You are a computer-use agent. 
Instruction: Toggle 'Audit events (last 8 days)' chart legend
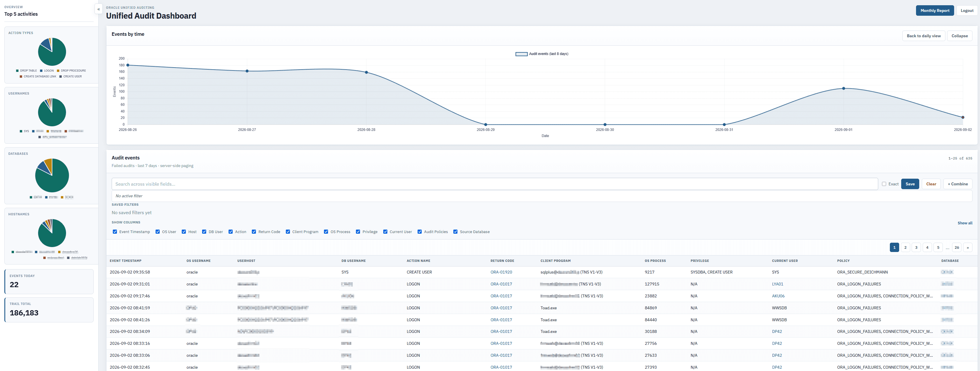click(542, 54)
